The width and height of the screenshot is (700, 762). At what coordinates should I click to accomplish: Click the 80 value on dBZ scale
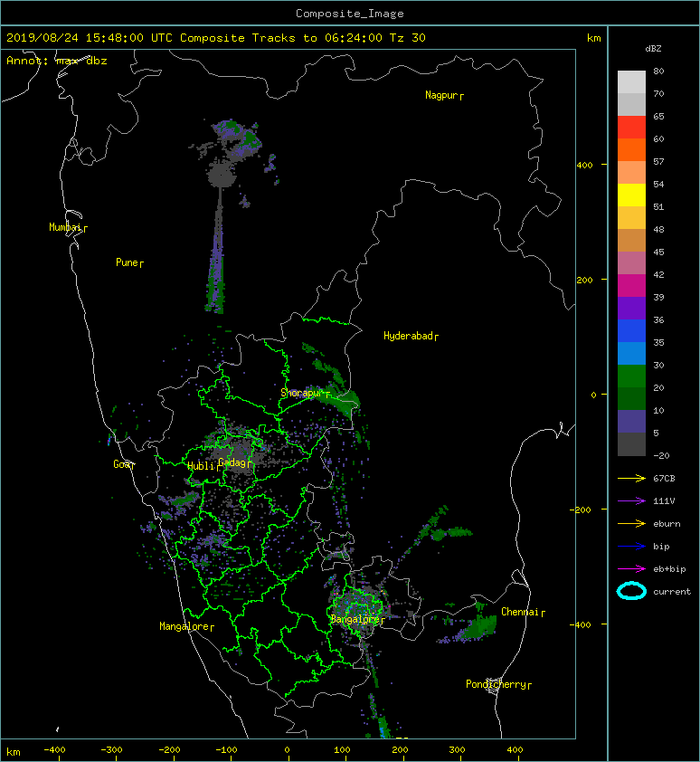658,71
